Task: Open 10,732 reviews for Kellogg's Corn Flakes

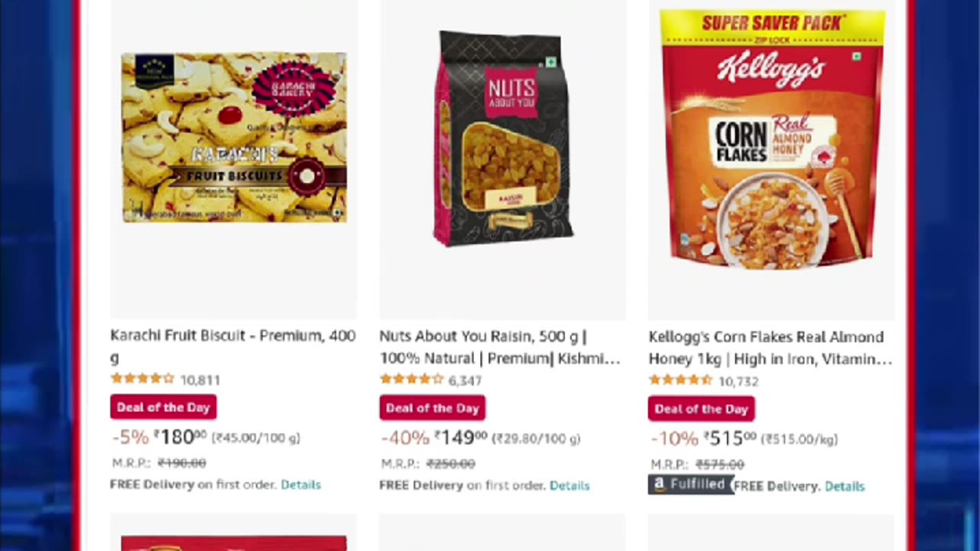Action: pyautogui.click(x=738, y=381)
